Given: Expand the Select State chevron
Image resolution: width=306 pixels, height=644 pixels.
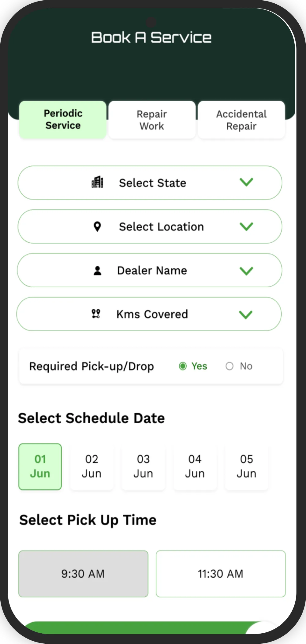Looking at the screenshot, I should (x=246, y=182).
